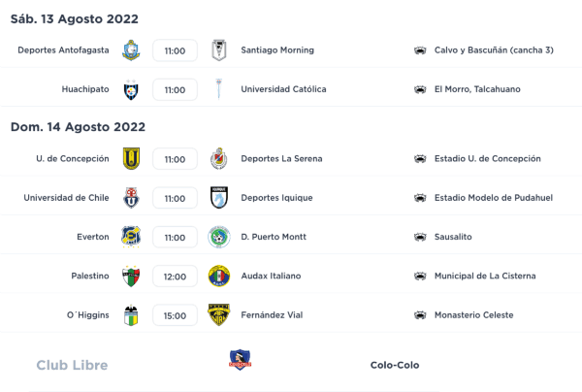Click the Universidad Católica crest

[x=218, y=89]
